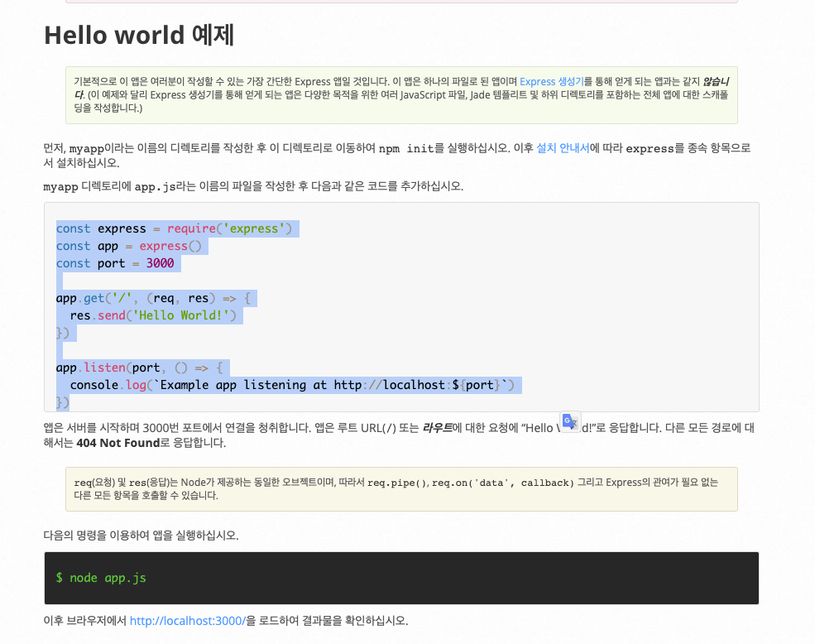Click the 'Hello world 예제' heading
The height and width of the screenshot is (644, 815).
click(x=139, y=36)
